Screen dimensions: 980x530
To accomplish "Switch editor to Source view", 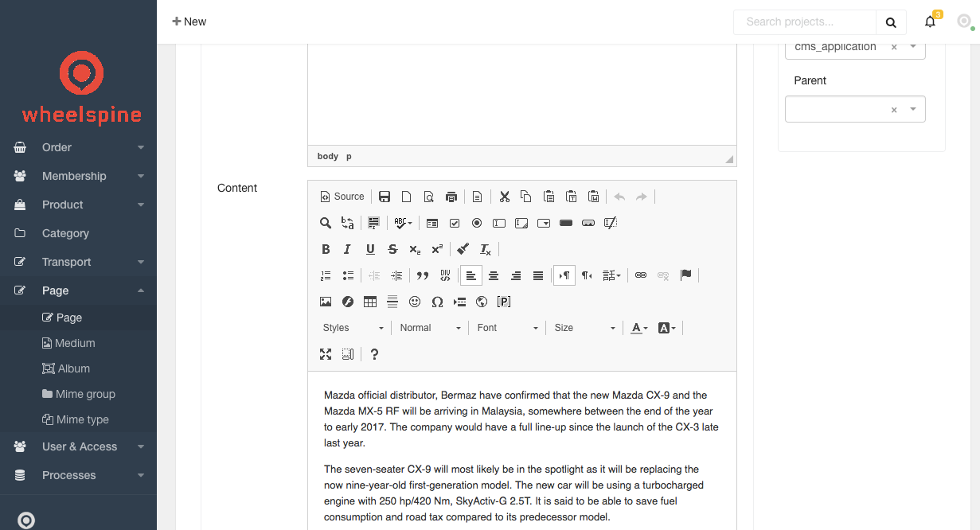I will 342,197.
